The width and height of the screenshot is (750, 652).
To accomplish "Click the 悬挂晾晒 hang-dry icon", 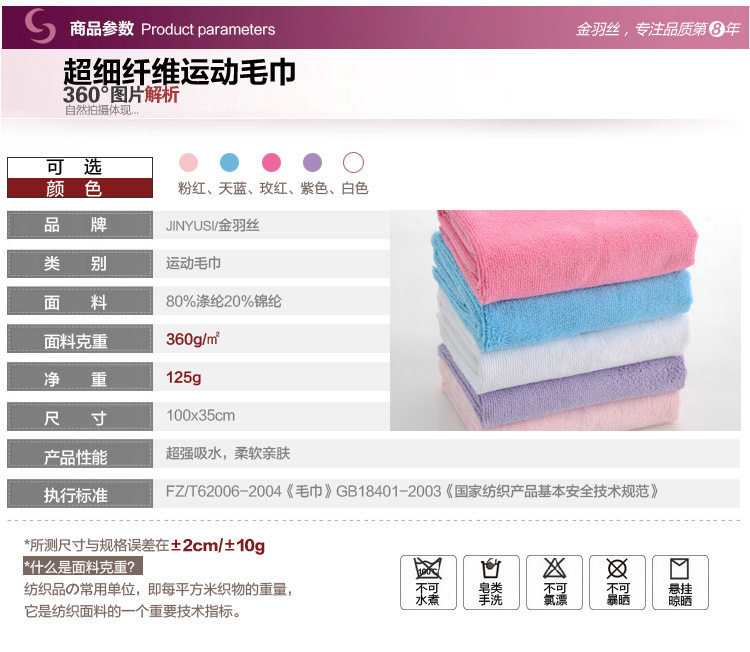I will tap(680, 582).
